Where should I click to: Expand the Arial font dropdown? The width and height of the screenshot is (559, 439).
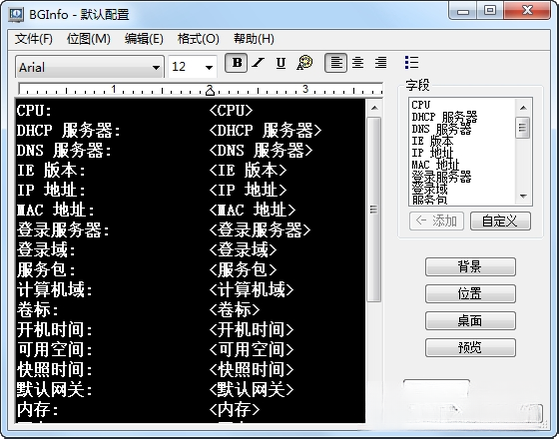pyautogui.click(x=156, y=67)
